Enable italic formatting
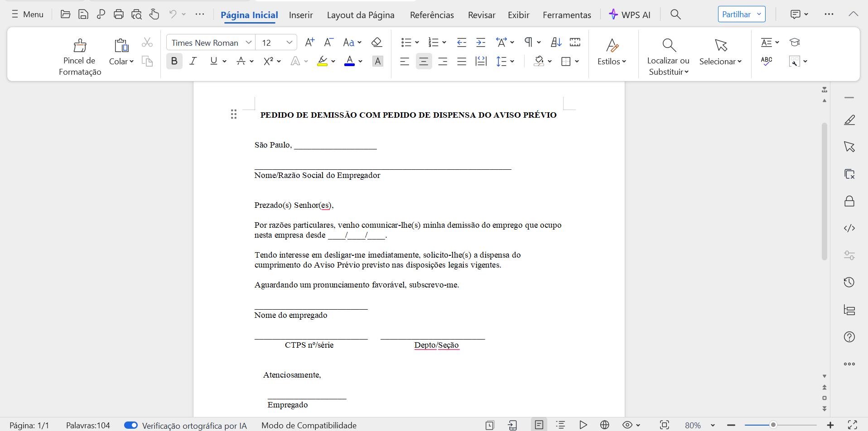 click(193, 61)
